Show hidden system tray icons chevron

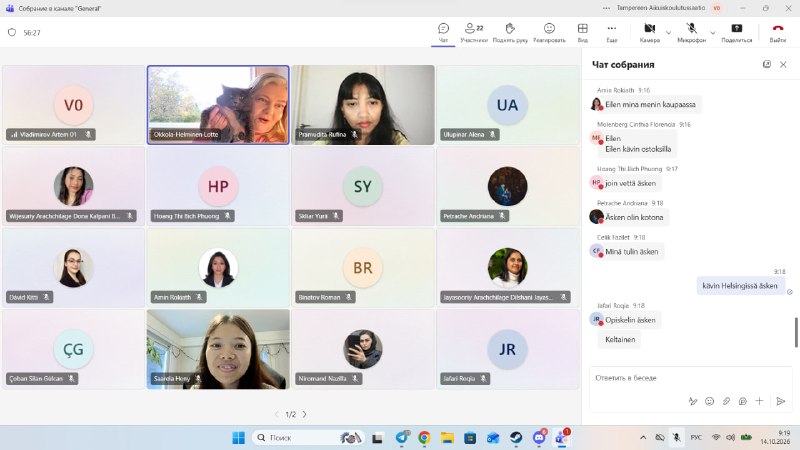coord(643,437)
